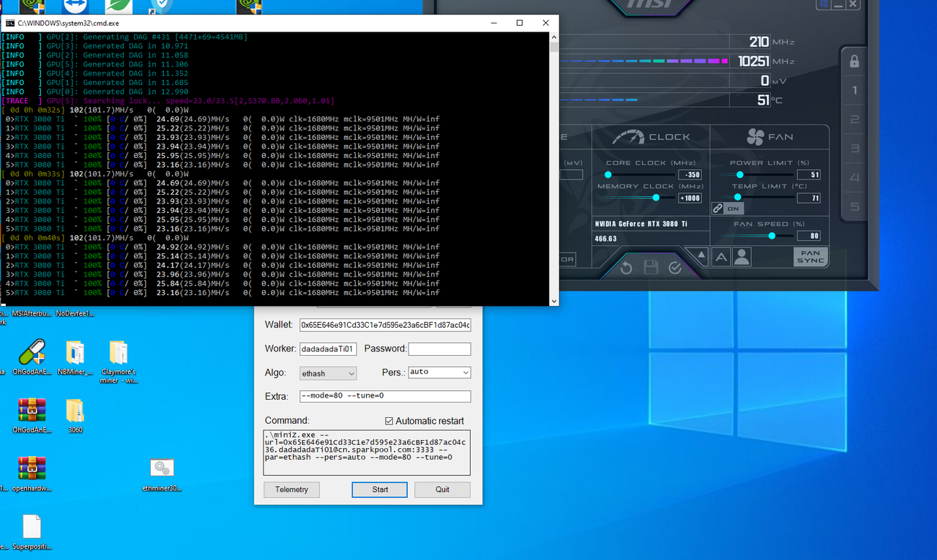Viewport: 937px width, 560px height.
Task: Click the 'MSIAfterbu...' desktop label
Action: coord(32,313)
